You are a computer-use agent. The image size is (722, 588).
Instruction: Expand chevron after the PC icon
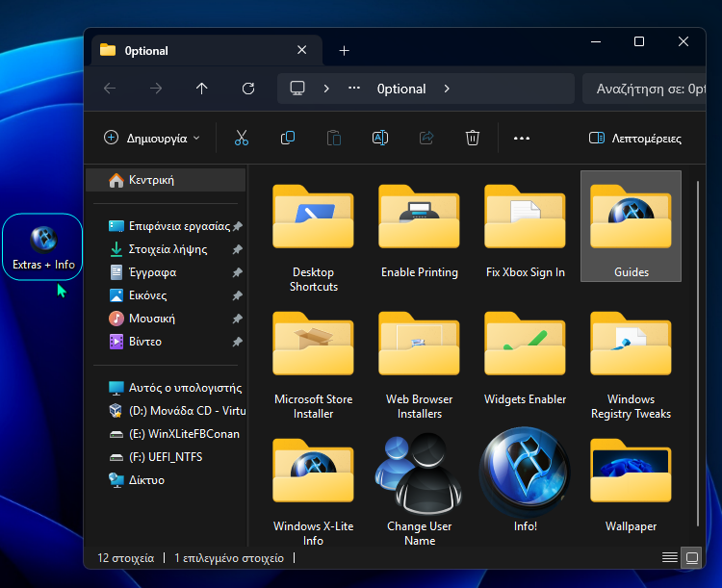coord(326,89)
